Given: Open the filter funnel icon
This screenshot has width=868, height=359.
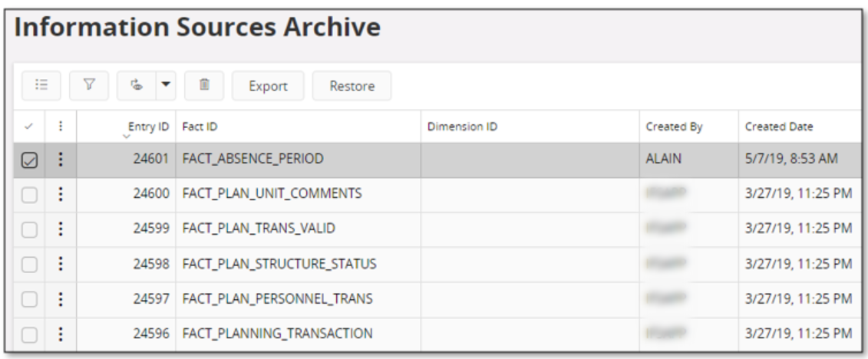Looking at the screenshot, I should pos(88,85).
